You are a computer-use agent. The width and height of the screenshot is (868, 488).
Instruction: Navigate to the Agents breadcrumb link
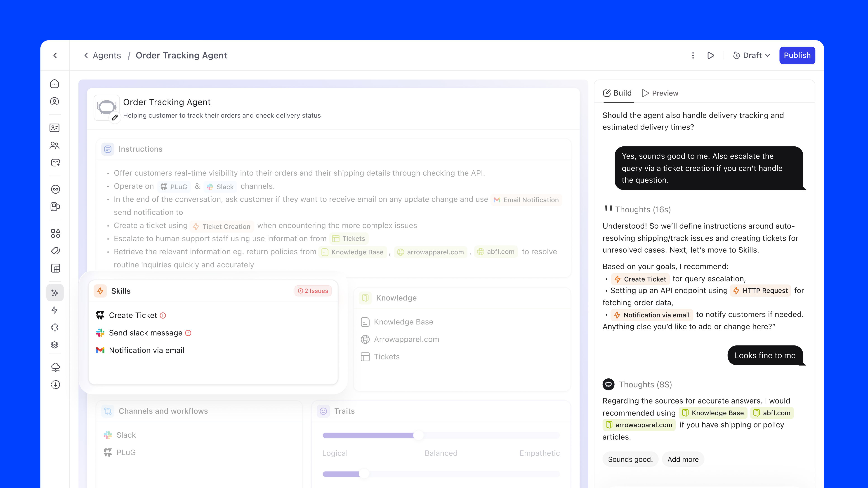(x=107, y=56)
